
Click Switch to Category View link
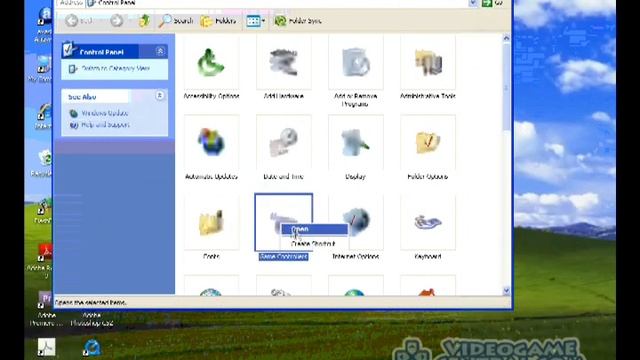(x=116, y=69)
